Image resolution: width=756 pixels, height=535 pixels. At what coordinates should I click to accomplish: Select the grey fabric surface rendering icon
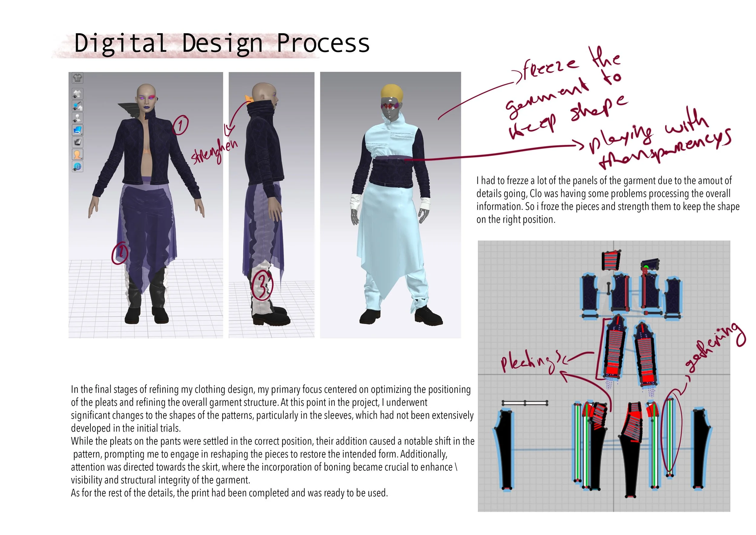click(77, 142)
